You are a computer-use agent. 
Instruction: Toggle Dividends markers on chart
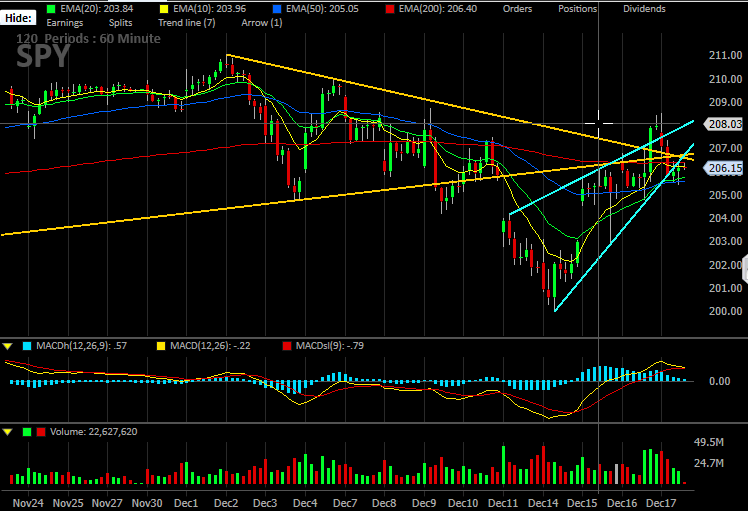(644, 9)
